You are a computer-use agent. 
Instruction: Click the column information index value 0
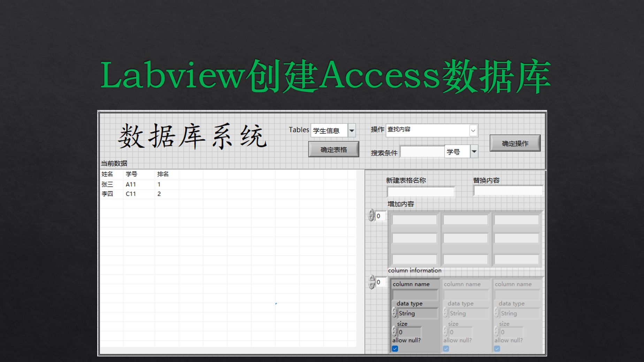380,282
